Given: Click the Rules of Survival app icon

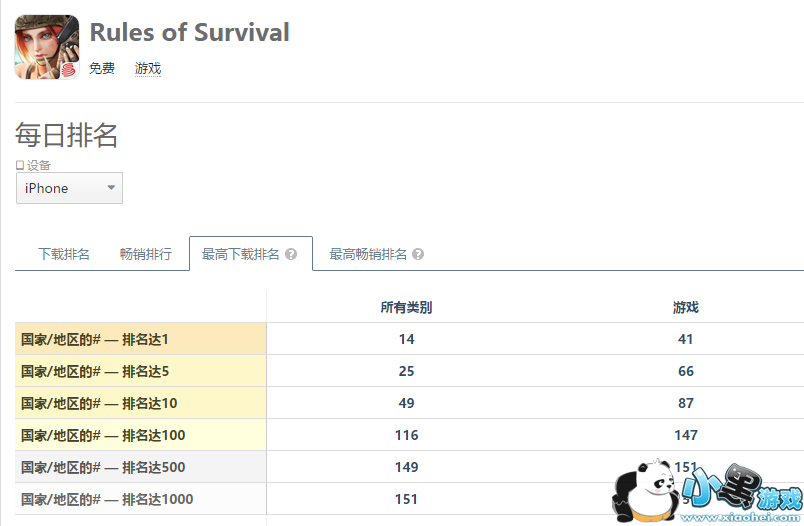Looking at the screenshot, I should pos(47,47).
